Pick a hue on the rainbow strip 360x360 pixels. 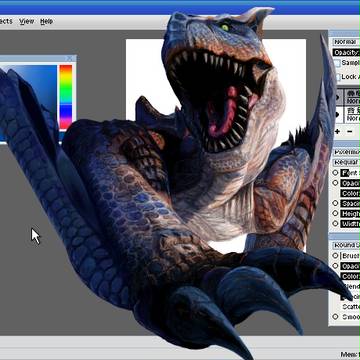tap(66, 97)
